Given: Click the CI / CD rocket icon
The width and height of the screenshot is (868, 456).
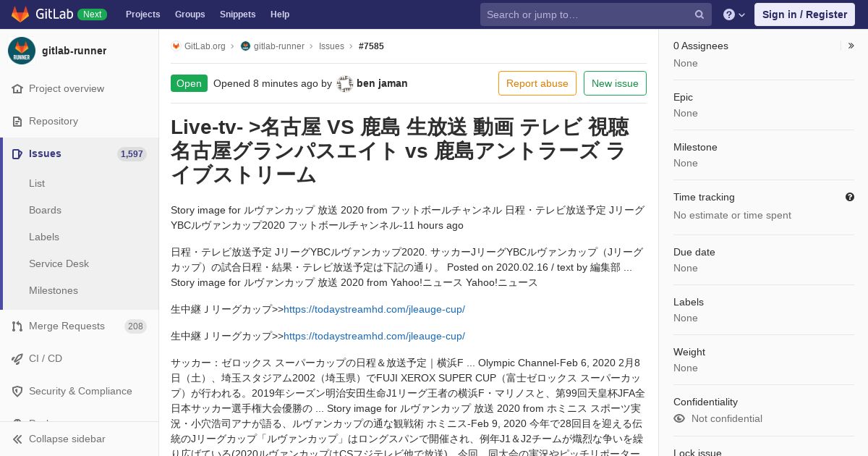Looking at the screenshot, I should 17,358.
